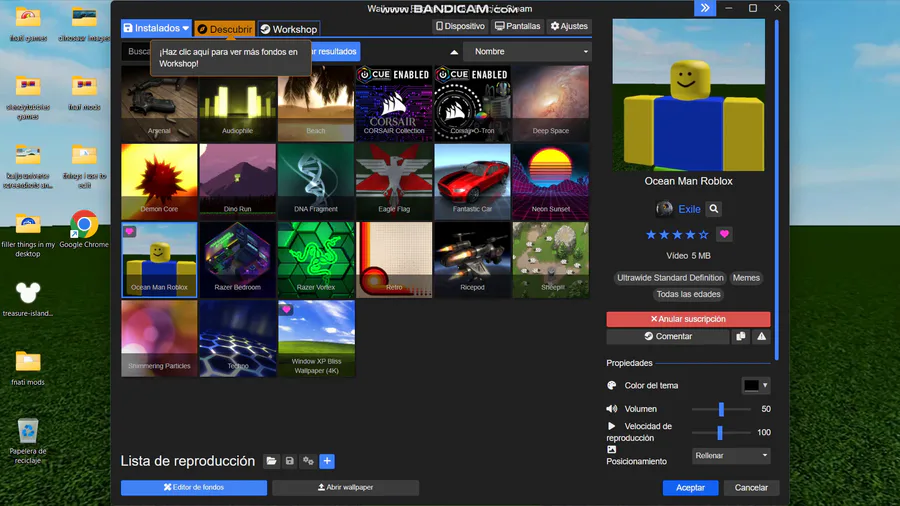Open the Instalados dropdown

(x=156, y=28)
